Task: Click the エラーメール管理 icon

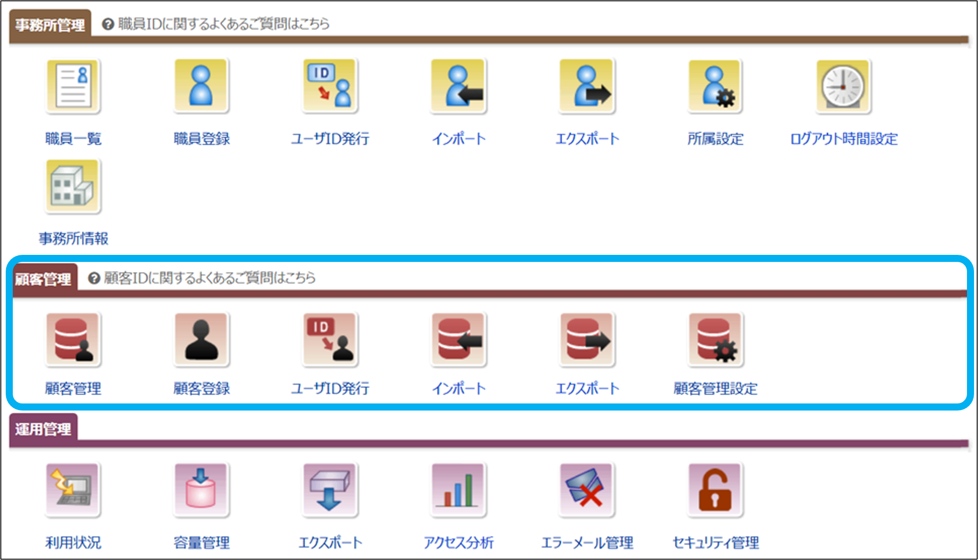Action: coord(587,489)
